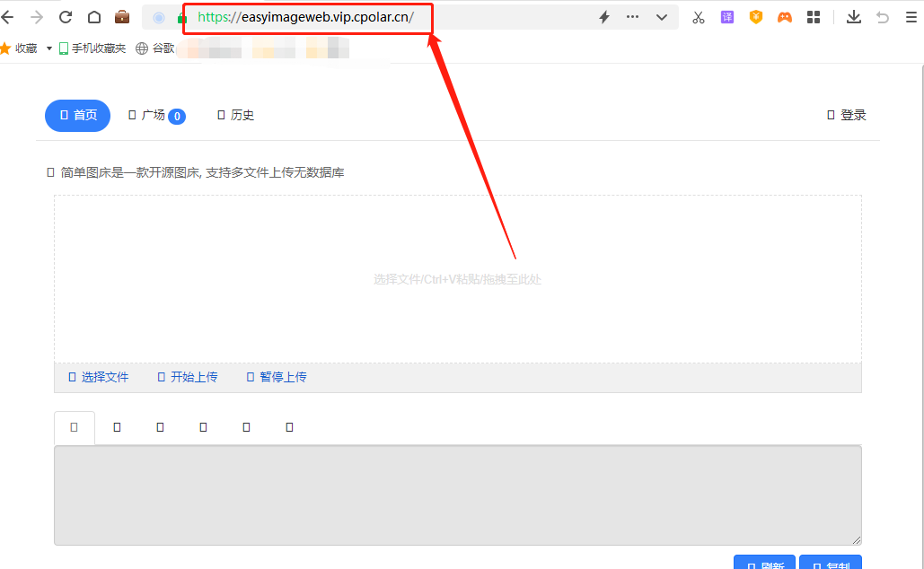Click the scissors screenshot extension icon
Viewport: 924px width, 569px height.
click(698, 16)
